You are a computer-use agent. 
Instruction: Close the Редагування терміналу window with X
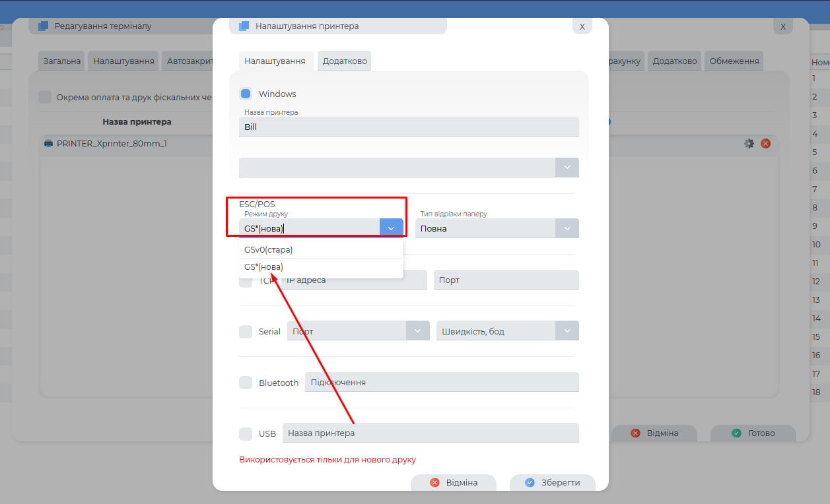point(782,26)
